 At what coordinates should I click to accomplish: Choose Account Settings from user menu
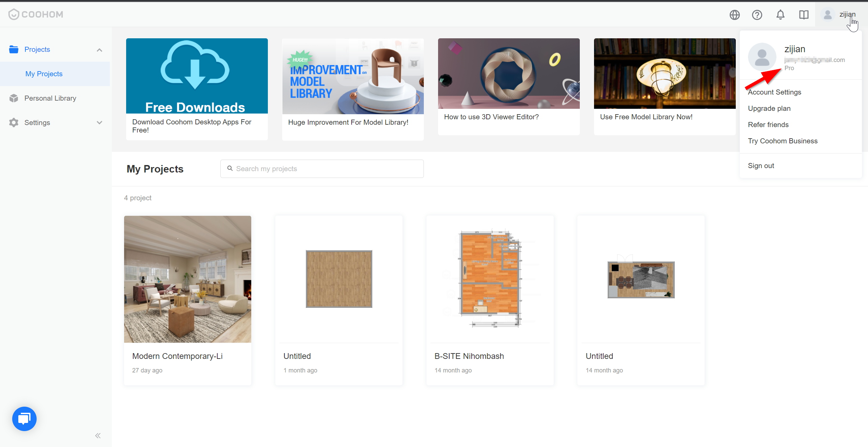774,92
